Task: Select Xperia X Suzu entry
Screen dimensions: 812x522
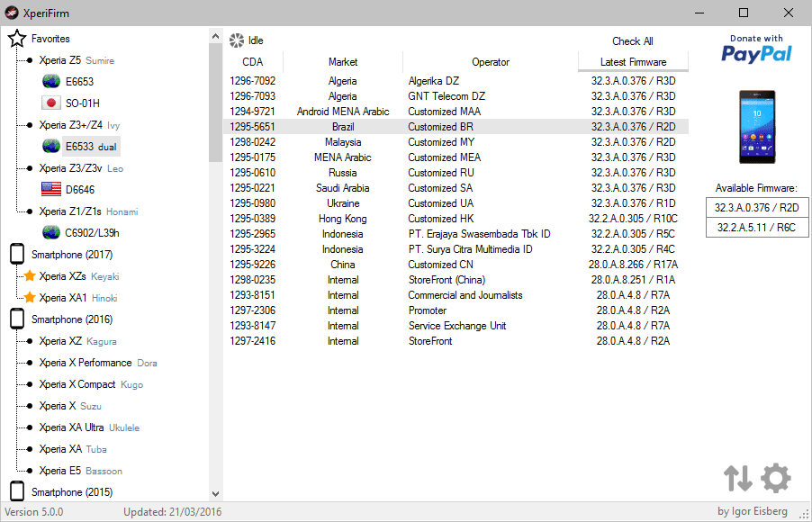Action: (70, 406)
